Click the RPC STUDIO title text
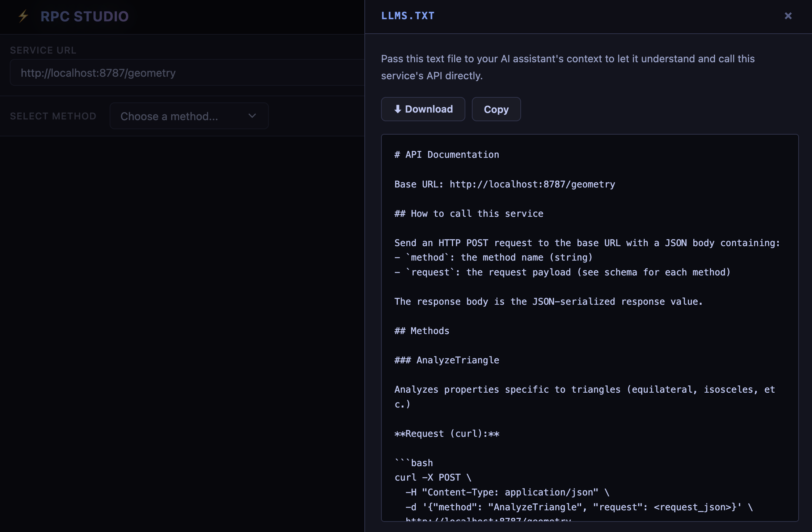The height and width of the screenshot is (532, 812). (84, 16)
